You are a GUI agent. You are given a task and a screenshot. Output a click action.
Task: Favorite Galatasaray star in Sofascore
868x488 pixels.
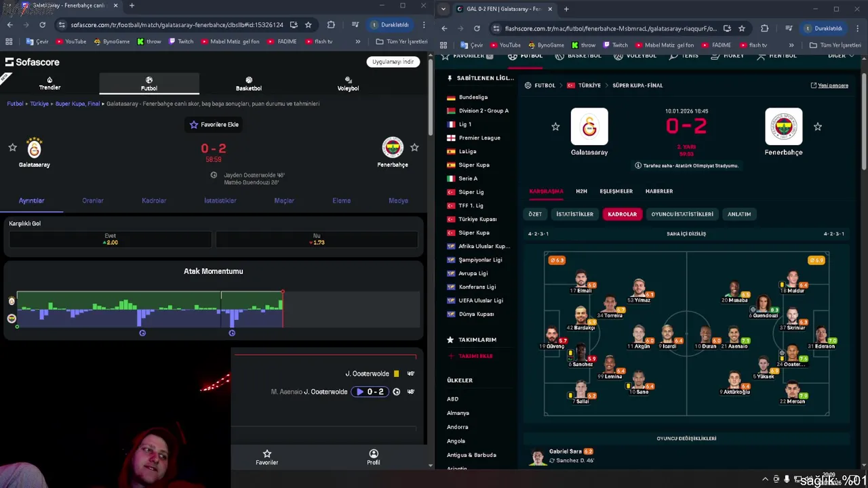tap(12, 147)
